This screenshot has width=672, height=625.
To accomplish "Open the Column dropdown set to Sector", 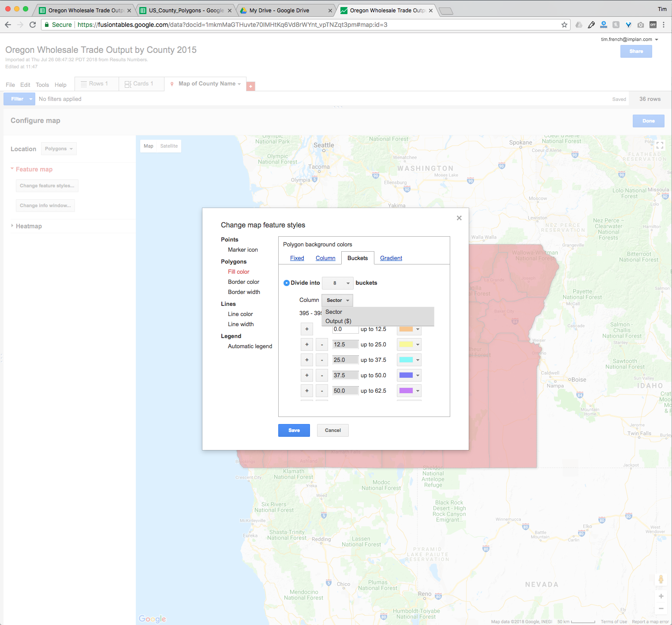I will coord(337,300).
